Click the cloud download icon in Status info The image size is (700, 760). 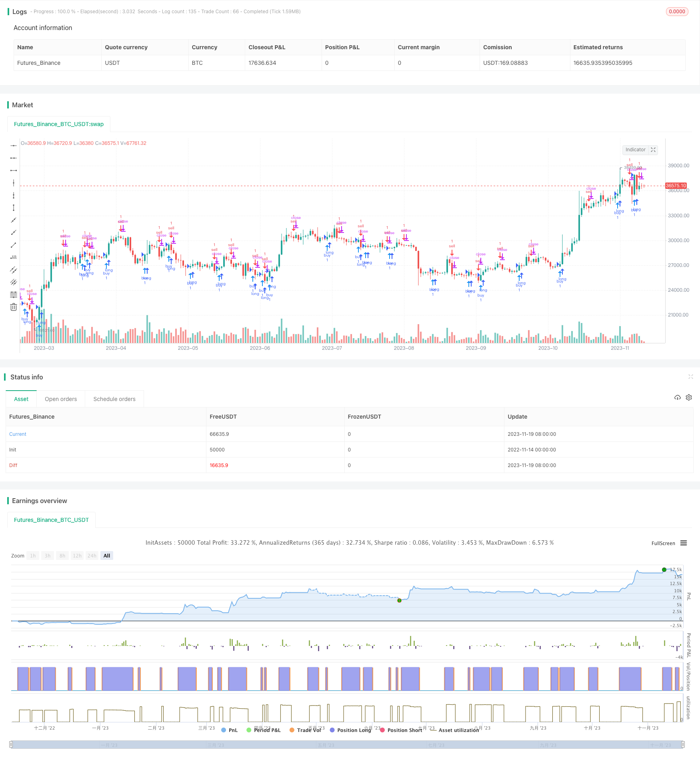[x=677, y=397]
